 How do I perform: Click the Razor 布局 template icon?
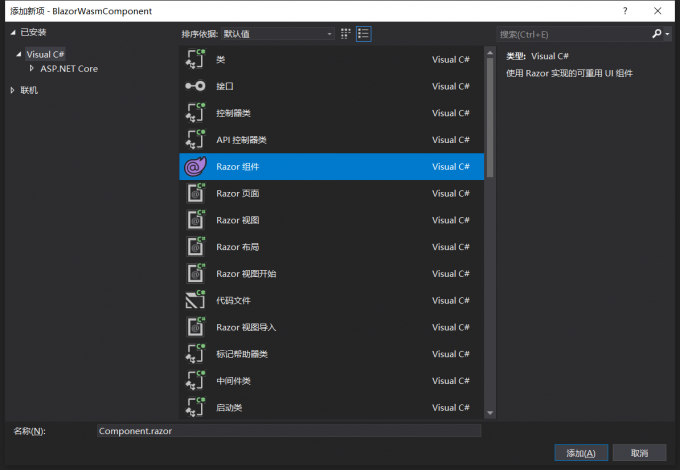[195, 247]
